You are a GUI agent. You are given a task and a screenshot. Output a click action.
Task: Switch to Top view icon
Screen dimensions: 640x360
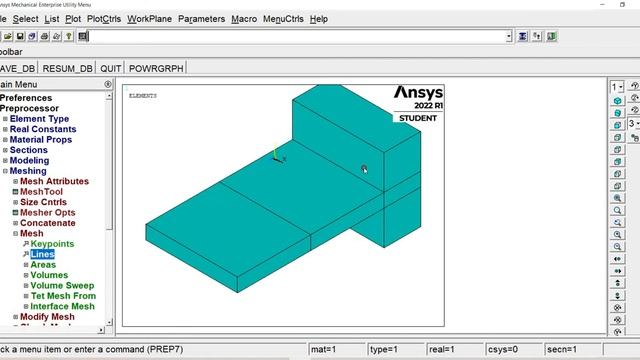click(617, 149)
